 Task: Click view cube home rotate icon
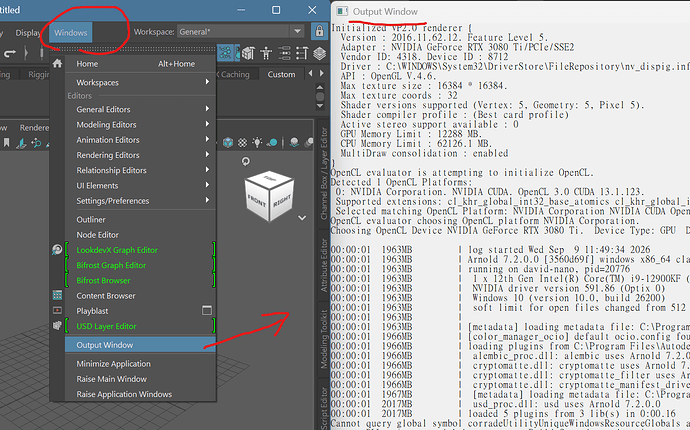[x=246, y=162]
